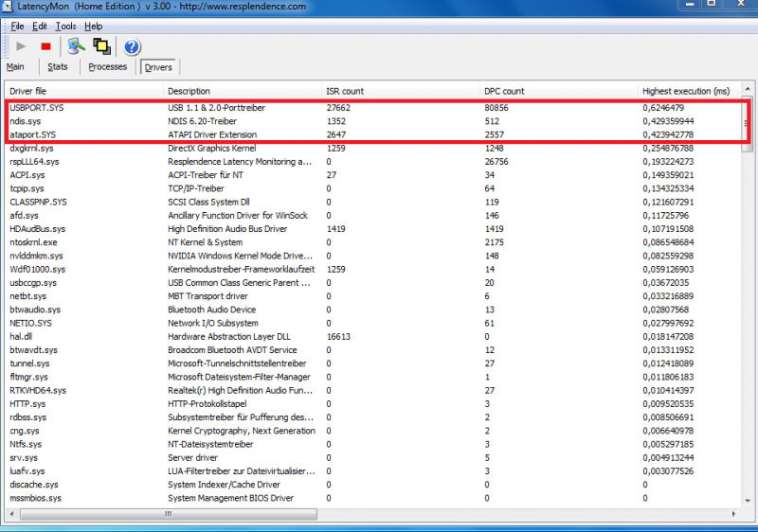Select the nvlddmkm.sys driver row

(x=372, y=256)
